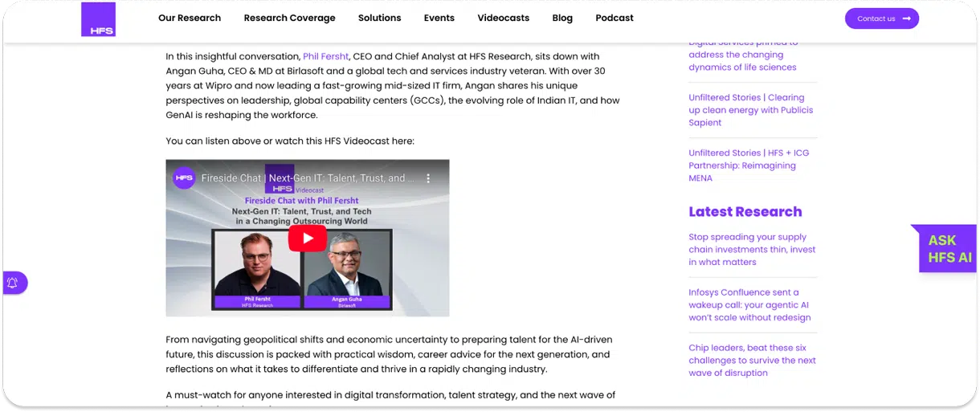Click video thumbnail showing Angan Guha
The width and height of the screenshot is (980, 412).
[346, 269]
